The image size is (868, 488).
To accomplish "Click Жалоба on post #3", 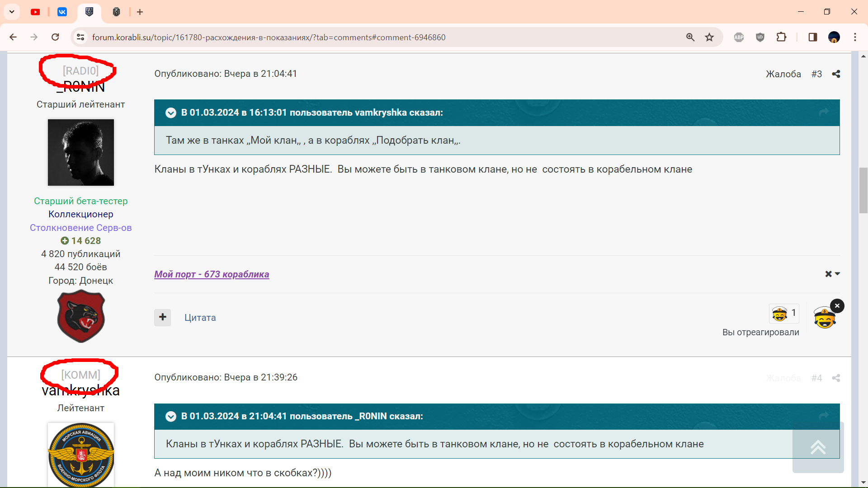I will point(783,74).
